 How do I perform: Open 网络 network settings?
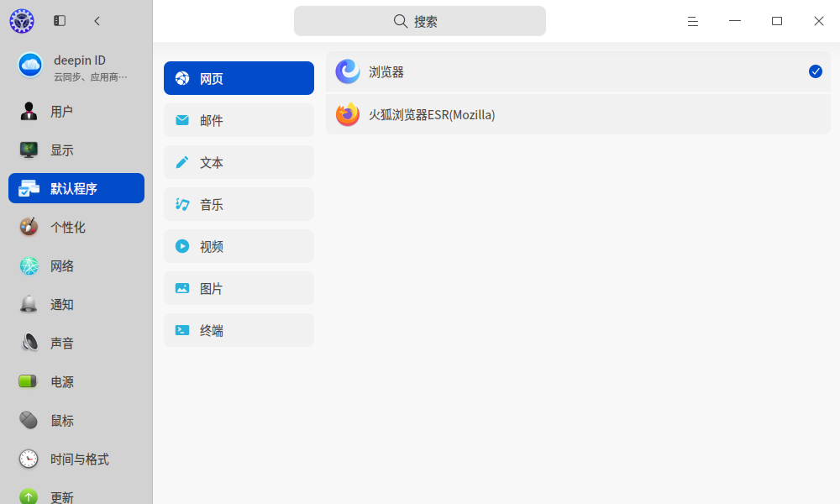(x=76, y=265)
